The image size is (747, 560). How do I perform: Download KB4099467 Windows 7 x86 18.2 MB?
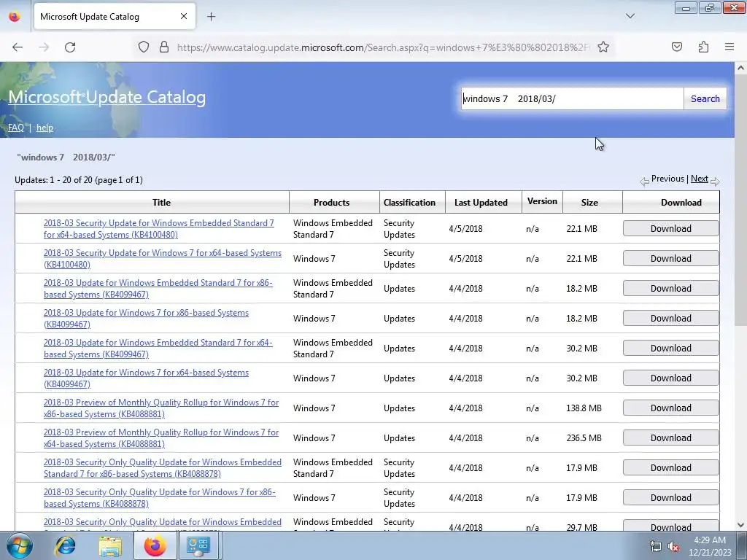671,319
